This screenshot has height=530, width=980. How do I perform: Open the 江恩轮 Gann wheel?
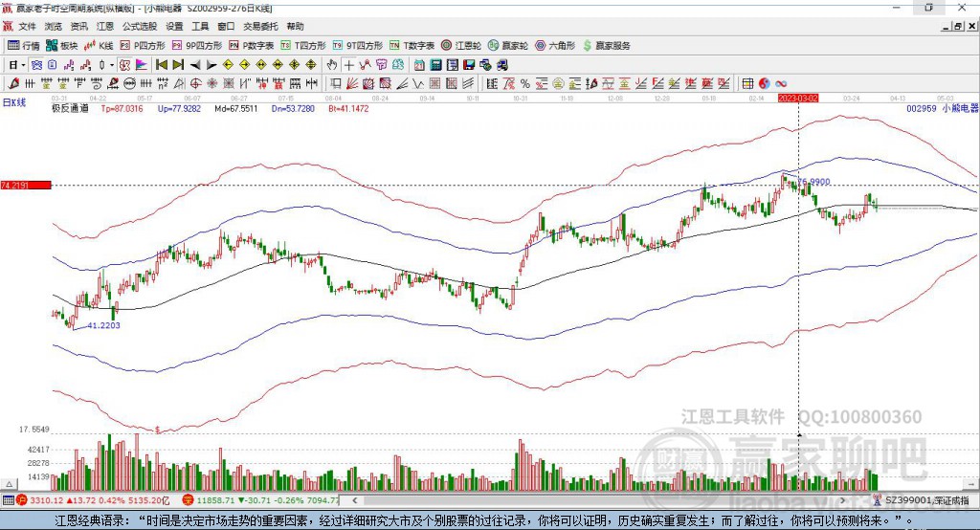461,46
